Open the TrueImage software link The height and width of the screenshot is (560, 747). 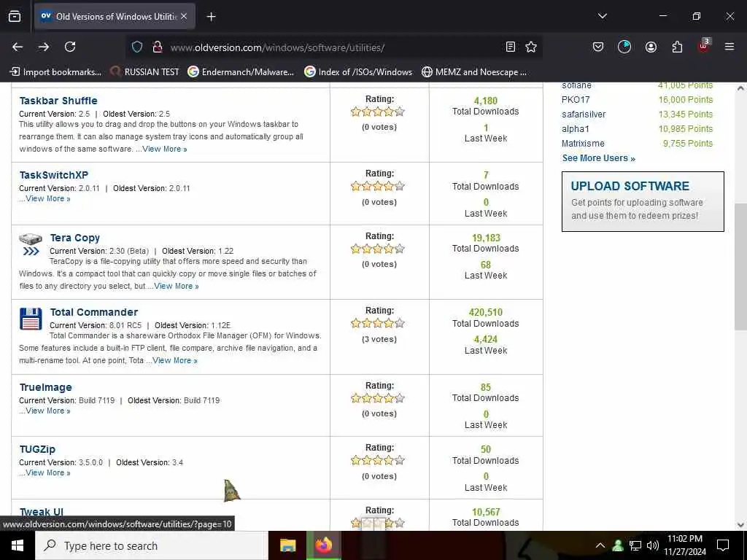(46, 387)
